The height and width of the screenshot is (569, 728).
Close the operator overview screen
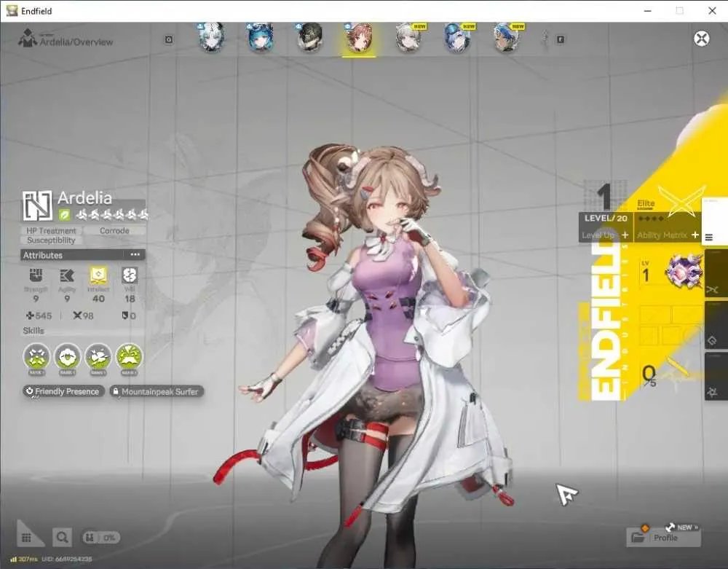coord(702,38)
